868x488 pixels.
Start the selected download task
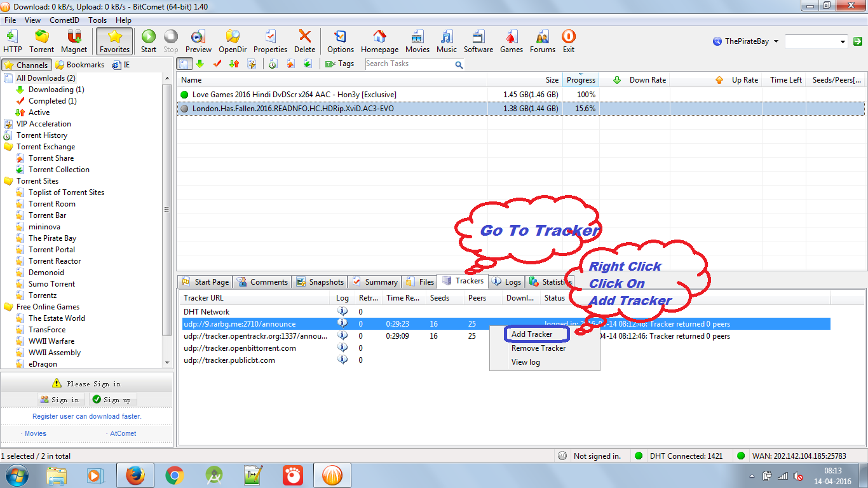(x=149, y=41)
